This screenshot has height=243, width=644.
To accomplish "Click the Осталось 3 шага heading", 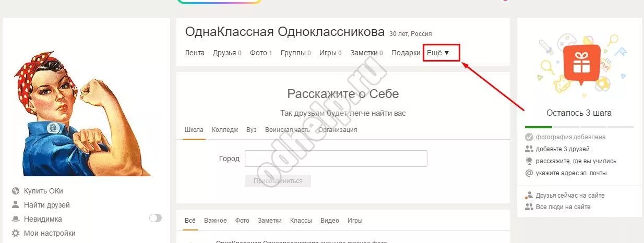I will (x=579, y=113).
